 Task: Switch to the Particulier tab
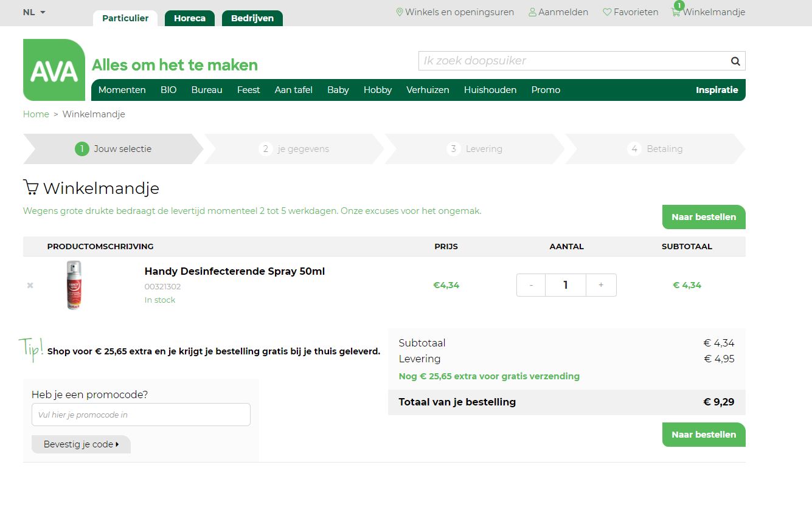point(125,18)
